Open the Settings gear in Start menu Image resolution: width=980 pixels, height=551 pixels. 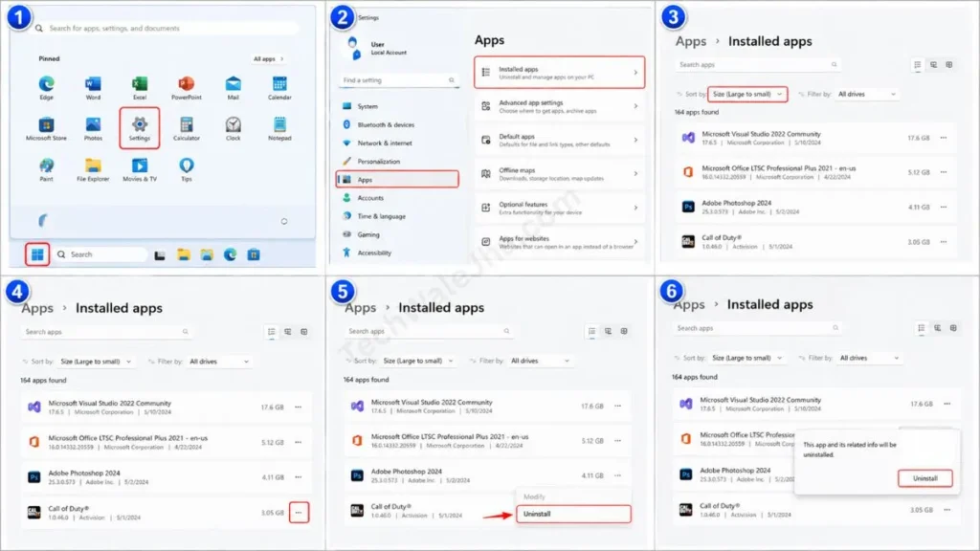(x=140, y=128)
